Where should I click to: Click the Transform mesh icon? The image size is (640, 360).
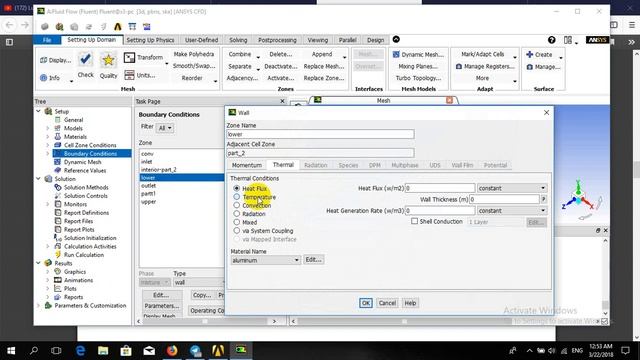tap(129, 58)
